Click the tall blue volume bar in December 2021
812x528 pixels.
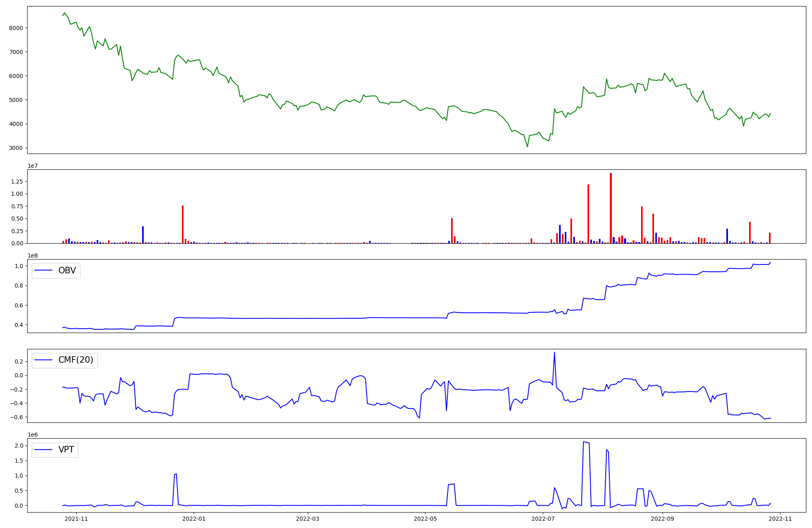(x=143, y=235)
